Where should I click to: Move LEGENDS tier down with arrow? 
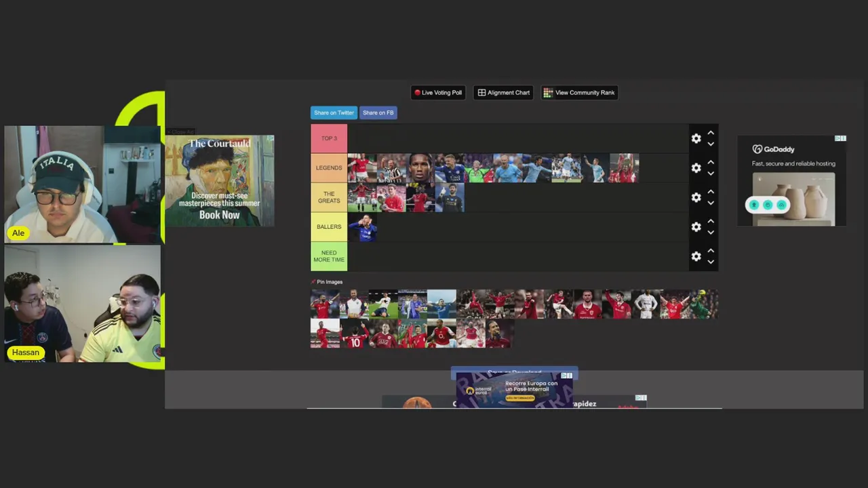(711, 174)
